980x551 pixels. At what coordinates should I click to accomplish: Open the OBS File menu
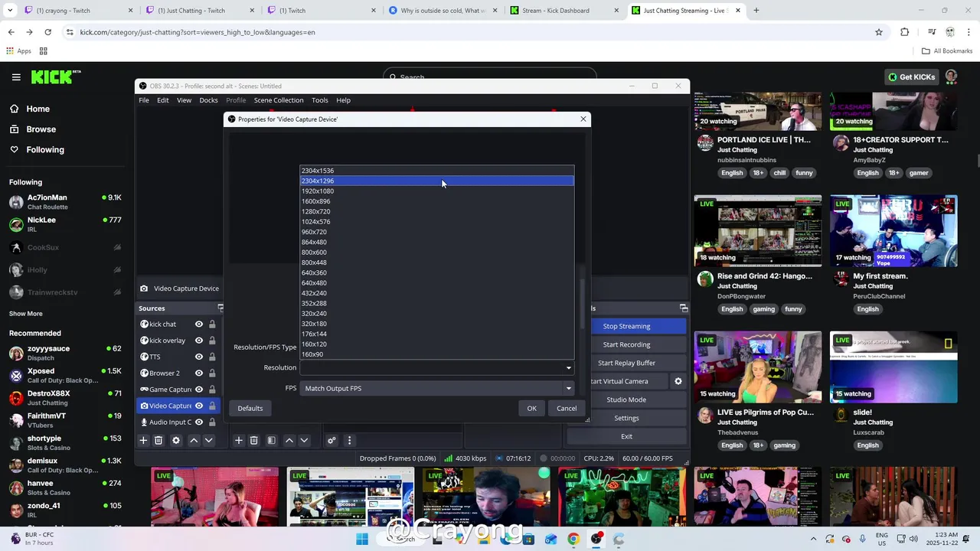[144, 100]
